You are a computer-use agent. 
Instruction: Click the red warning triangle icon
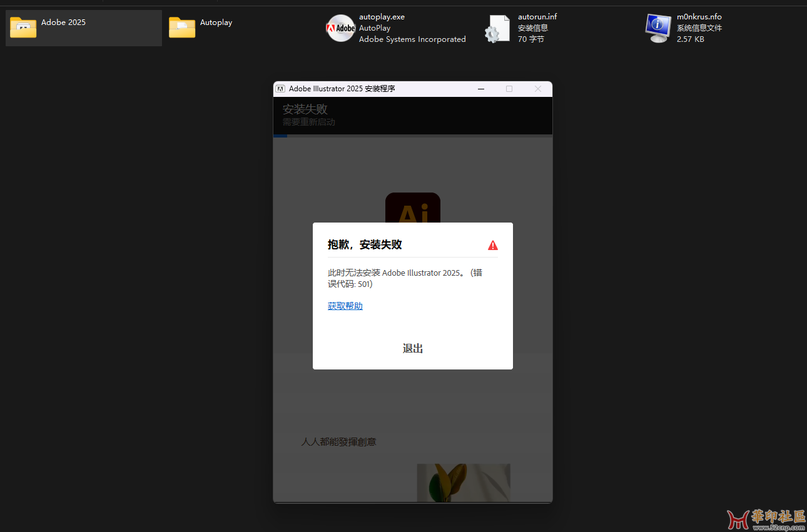click(x=493, y=245)
